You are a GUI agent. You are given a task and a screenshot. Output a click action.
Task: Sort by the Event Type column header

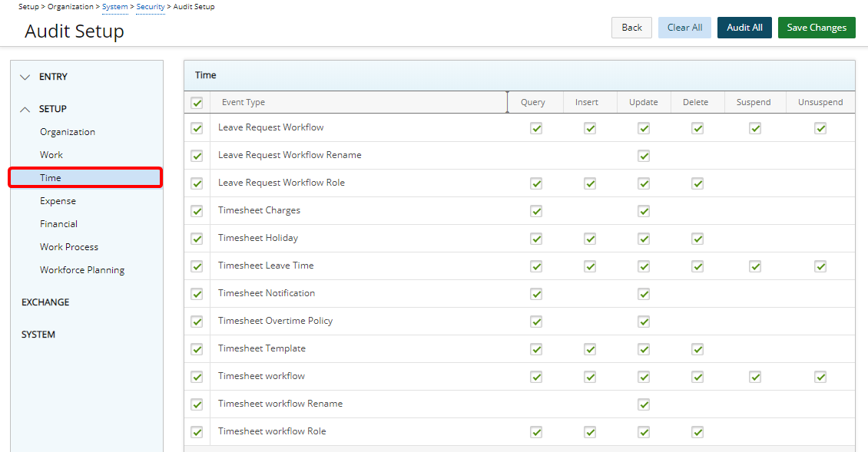(244, 102)
